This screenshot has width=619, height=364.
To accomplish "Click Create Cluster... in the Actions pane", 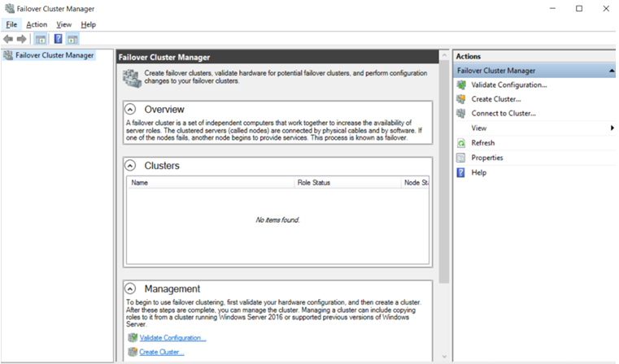I will point(496,99).
